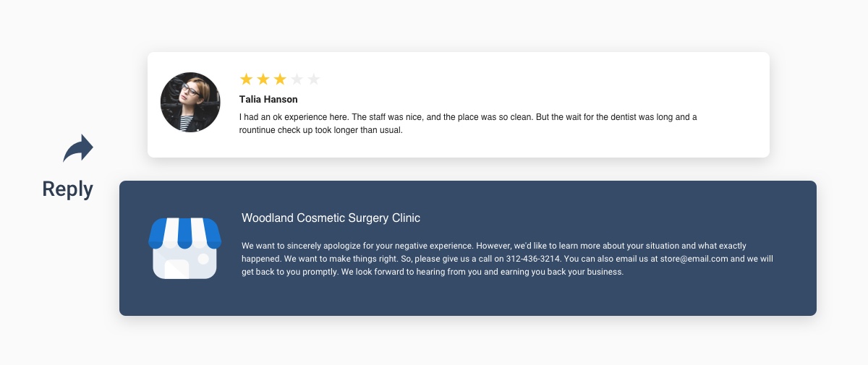Click the curved reply arrow icon

pyautogui.click(x=78, y=148)
